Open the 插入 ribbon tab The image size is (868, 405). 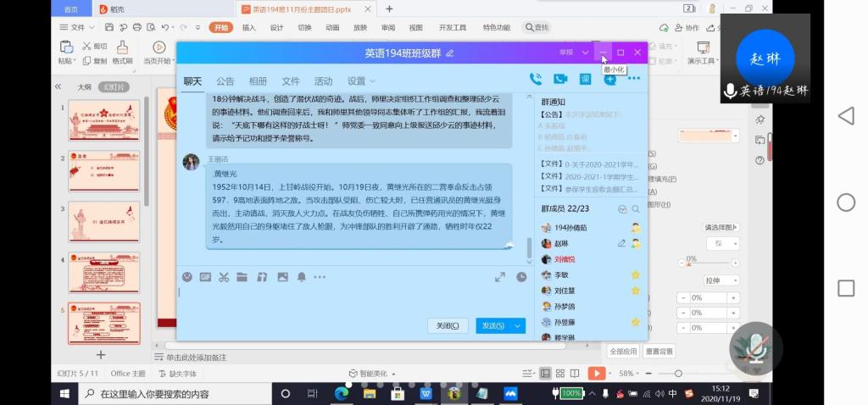pyautogui.click(x=248, y=27)
